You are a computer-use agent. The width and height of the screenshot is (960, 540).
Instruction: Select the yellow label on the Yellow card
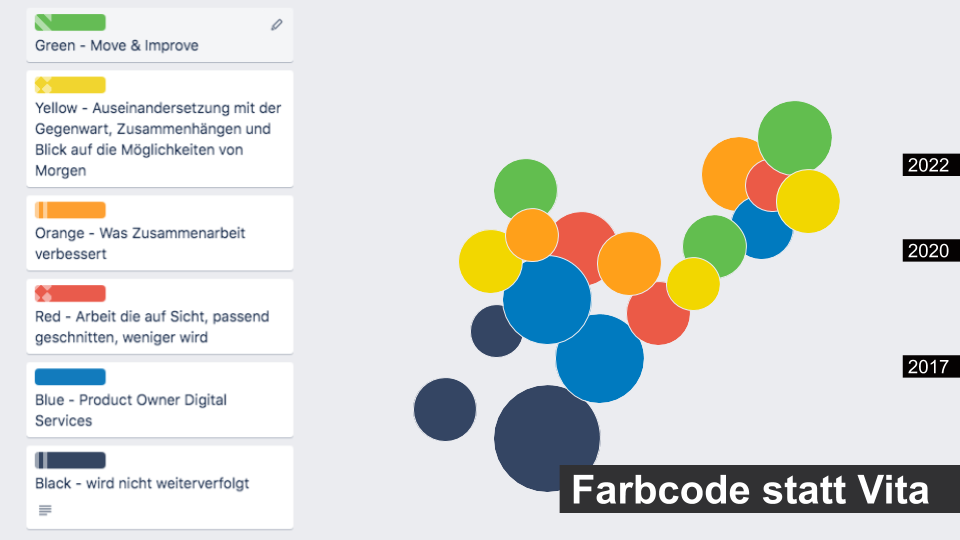coord(70,85)
